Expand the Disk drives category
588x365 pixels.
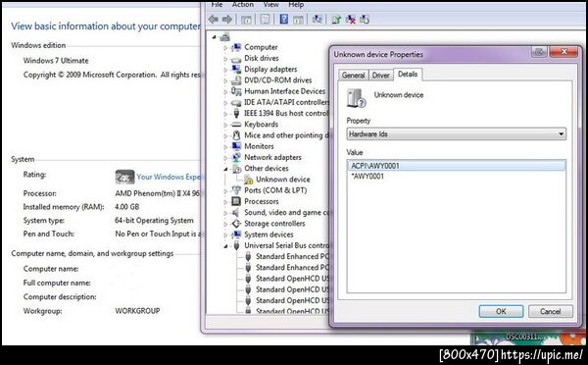coord(225,59)
